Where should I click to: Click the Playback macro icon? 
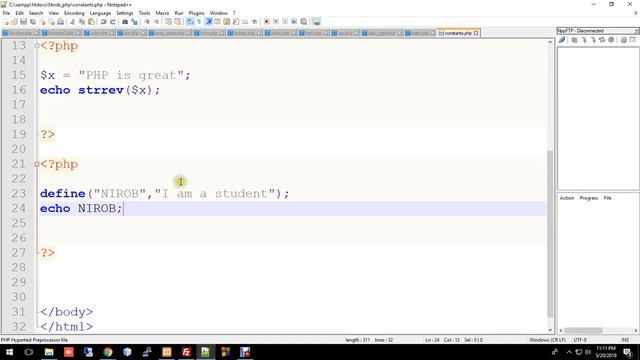[x=285, y=22]
